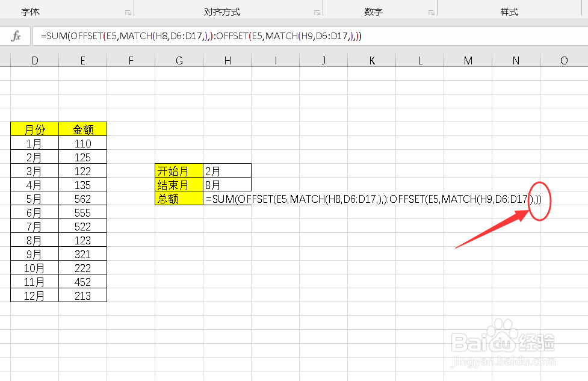
Task: Select the amount cell 562
Action: point(82,199)
